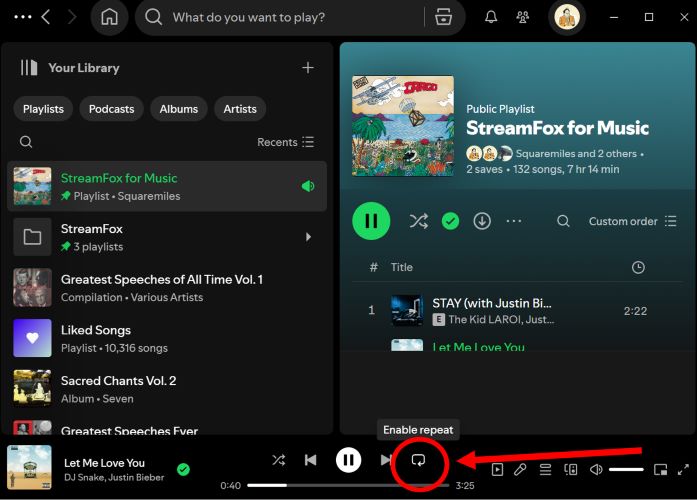Open notifications bell
Viewport: 697px width, 500px height.
(491, 17)
